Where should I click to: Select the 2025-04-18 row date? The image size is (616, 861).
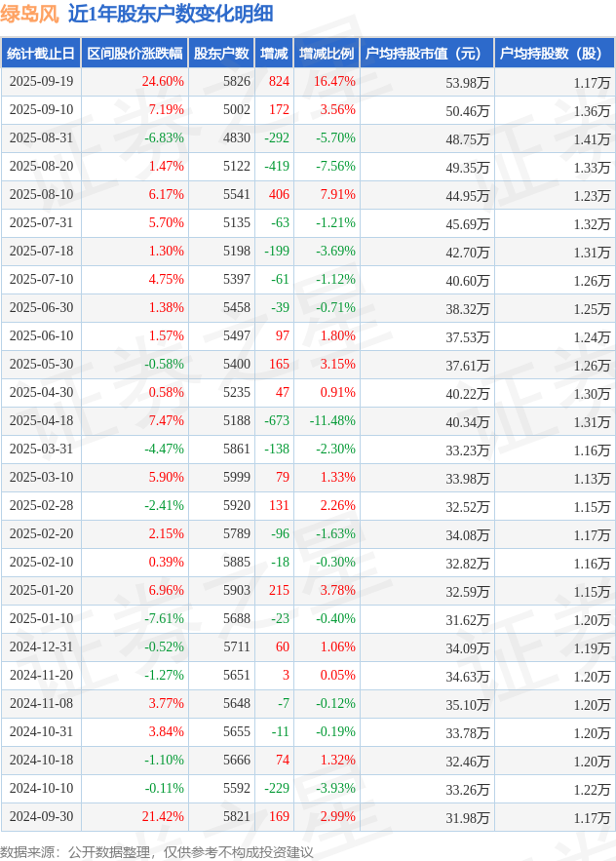(41, 420)
